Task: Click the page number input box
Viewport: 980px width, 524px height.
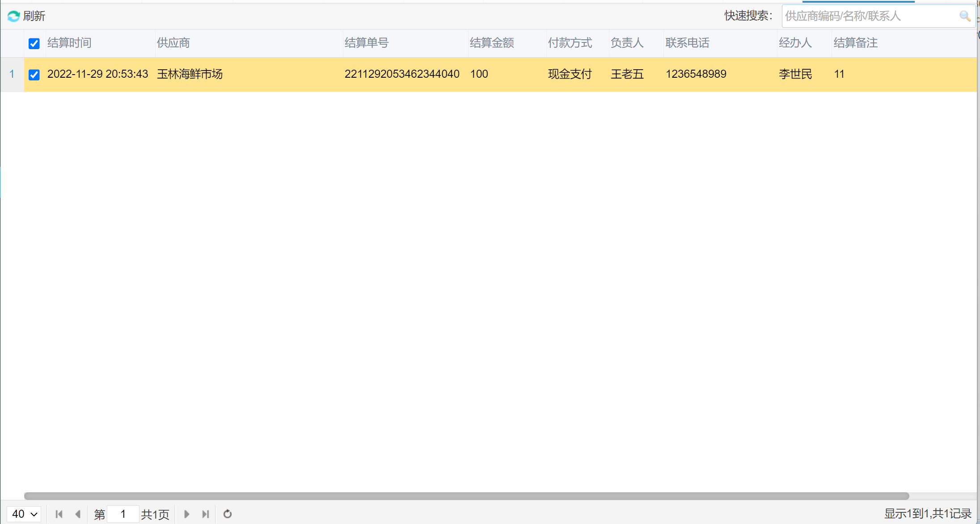Action: pos(123,514)
